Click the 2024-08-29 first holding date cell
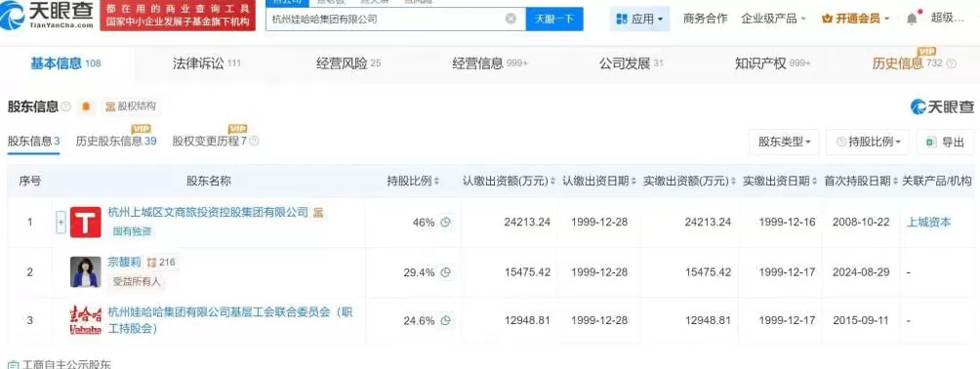 861,272
